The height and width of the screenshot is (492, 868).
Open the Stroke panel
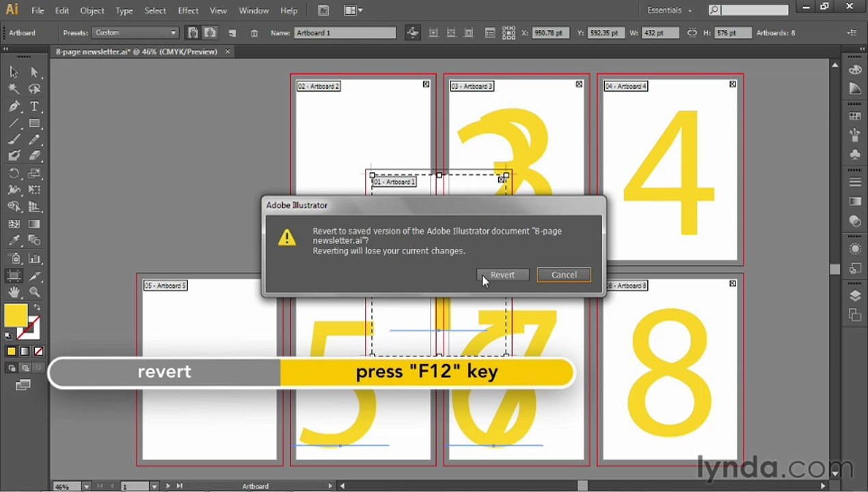tap(855, 182)
